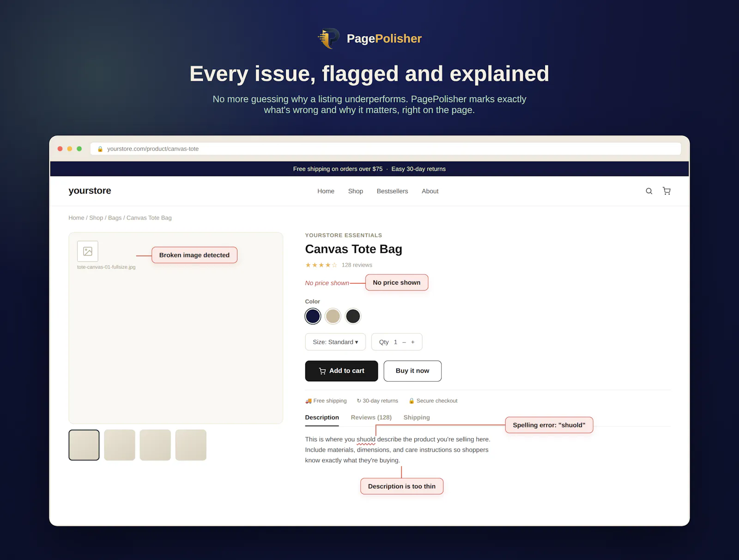The image size is (739, 560).
Task: Select the black color swatch
Action: 353,317
